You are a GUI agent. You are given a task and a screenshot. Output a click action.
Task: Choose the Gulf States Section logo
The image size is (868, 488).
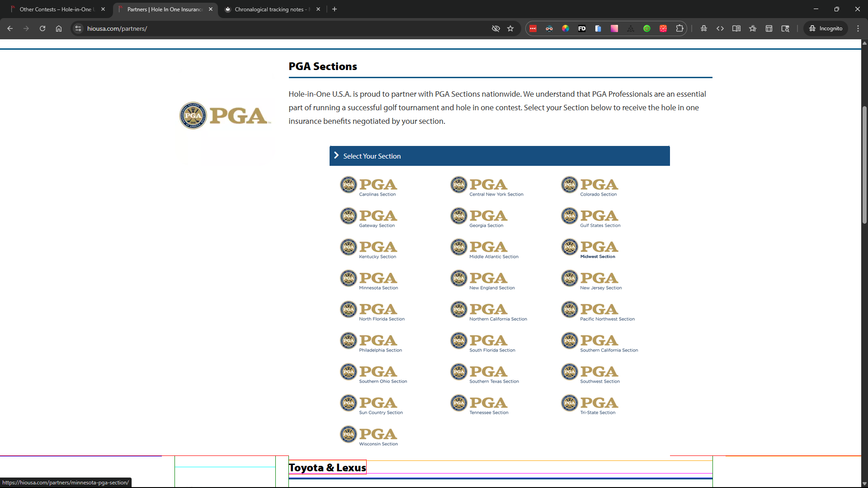[x=591, y=217]
